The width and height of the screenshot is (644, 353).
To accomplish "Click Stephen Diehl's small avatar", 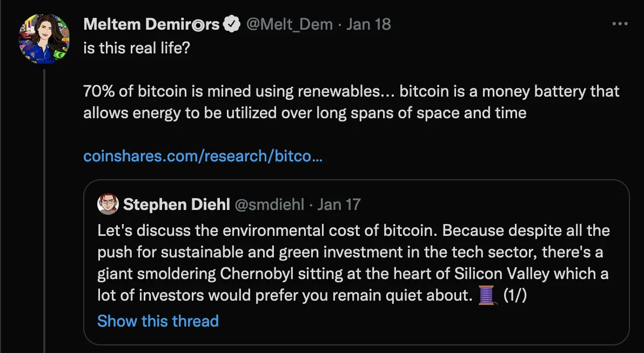I will [108, 205].
